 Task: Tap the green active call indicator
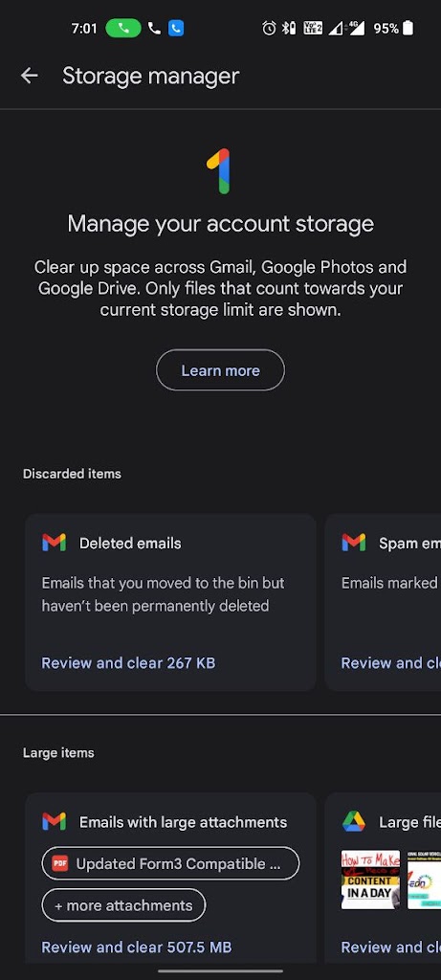(x=123, y=28)
